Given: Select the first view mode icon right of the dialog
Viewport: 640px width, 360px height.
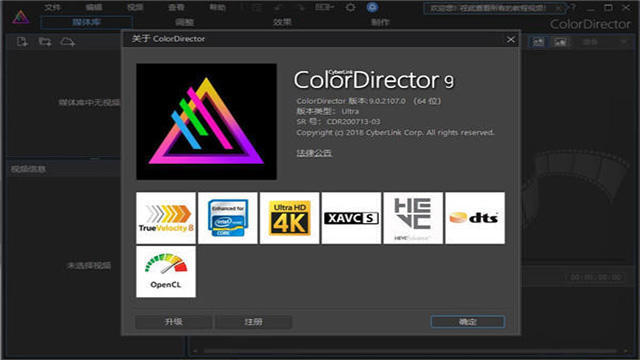Looking at the screenshot, I should (538, 42).
